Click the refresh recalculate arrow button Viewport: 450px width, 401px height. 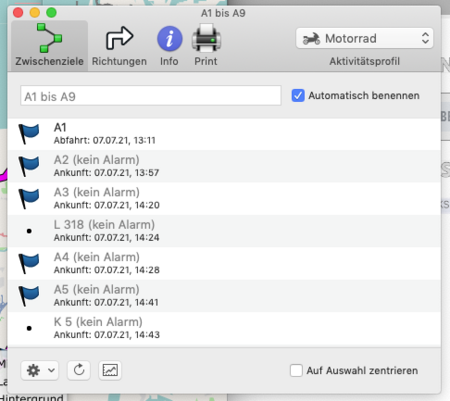tap(79, 370)
